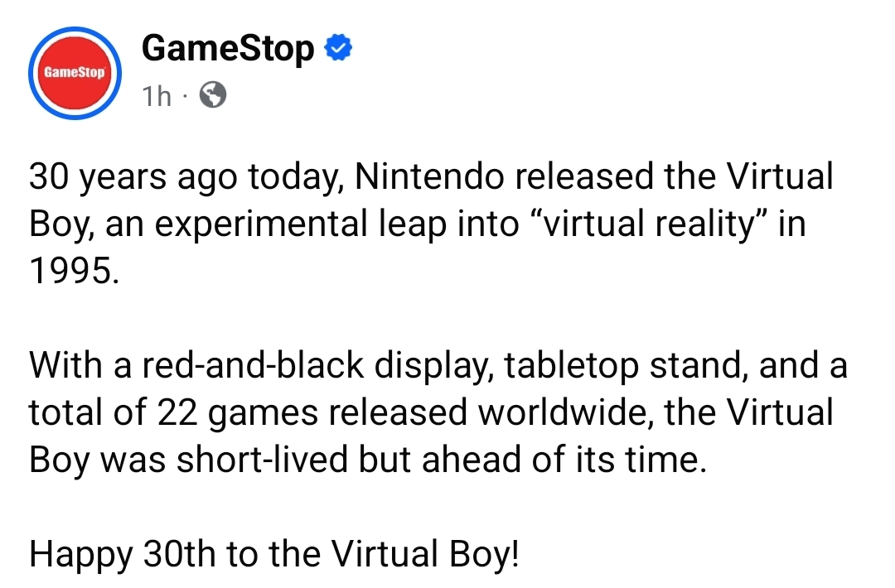Click the globe public audience icon

pyautogui.click(x=212, y=94)
